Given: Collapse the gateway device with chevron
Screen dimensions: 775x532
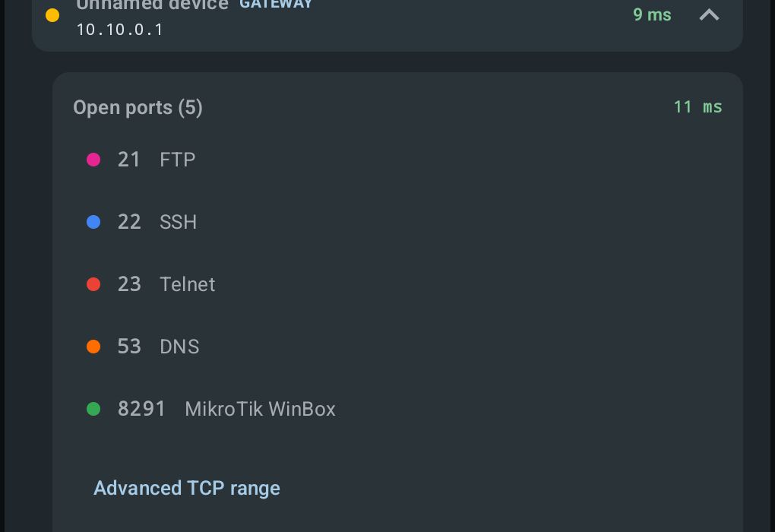Looking at the screenshot, I should (x=709, y=15).
